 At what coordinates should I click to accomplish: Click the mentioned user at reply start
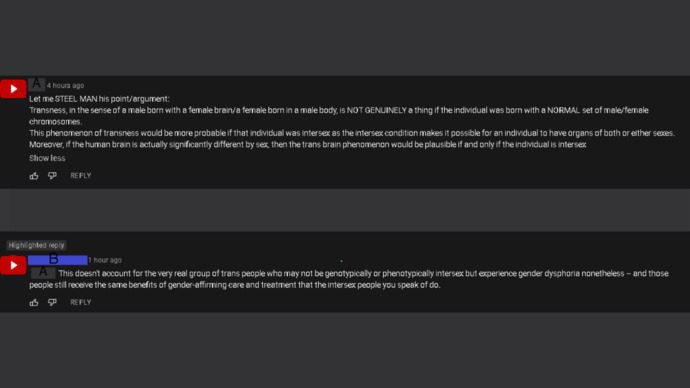pyautogui.click(x=43, y=273)
